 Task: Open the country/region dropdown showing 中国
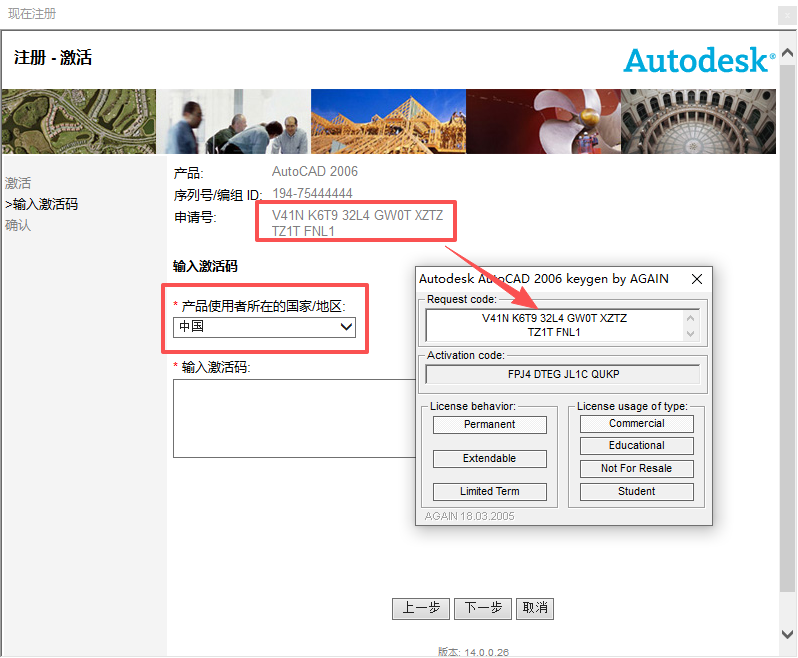pyautogui.click(x=265, y=327)
